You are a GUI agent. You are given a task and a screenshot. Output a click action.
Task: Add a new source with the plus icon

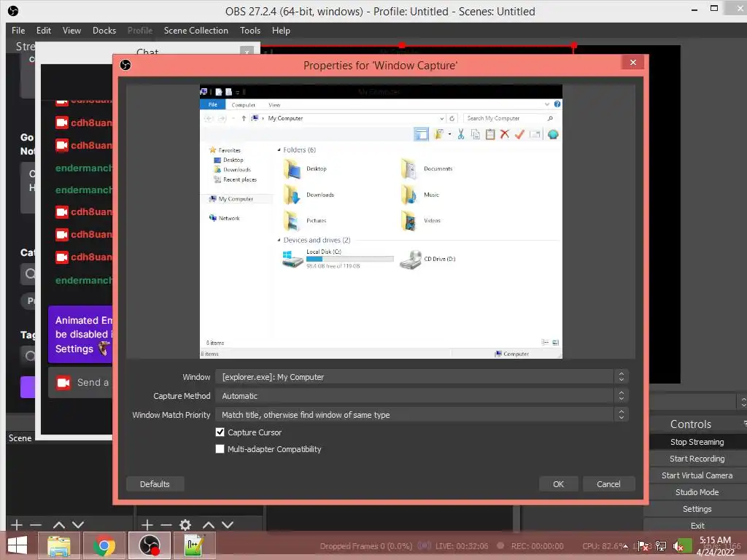pyautogui.click(x=147, y=525)
